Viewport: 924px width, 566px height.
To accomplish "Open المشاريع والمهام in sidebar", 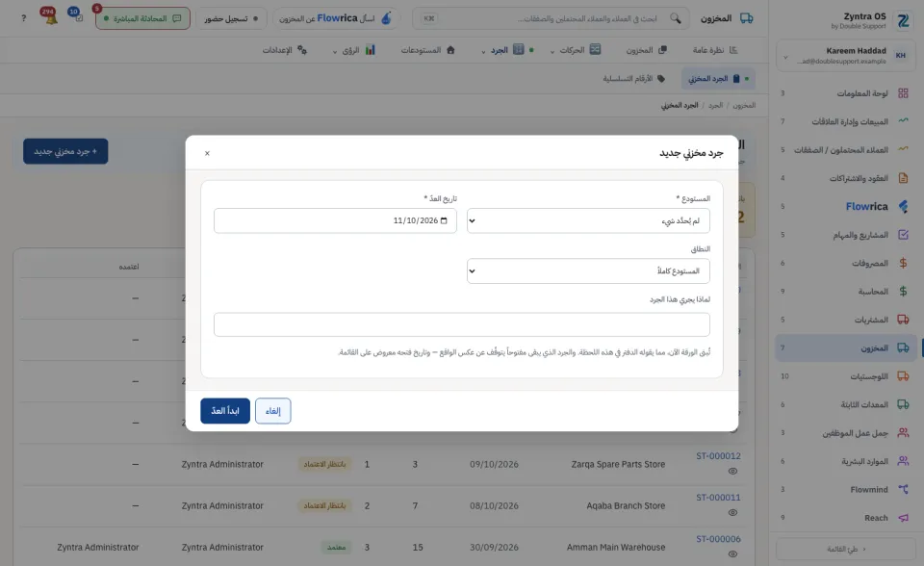I will [x=846, y=235].
